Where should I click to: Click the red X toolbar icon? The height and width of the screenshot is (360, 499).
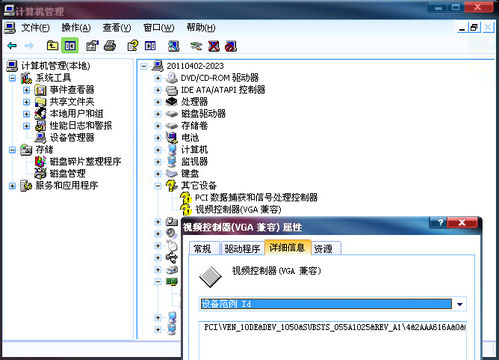click(214, 46)
